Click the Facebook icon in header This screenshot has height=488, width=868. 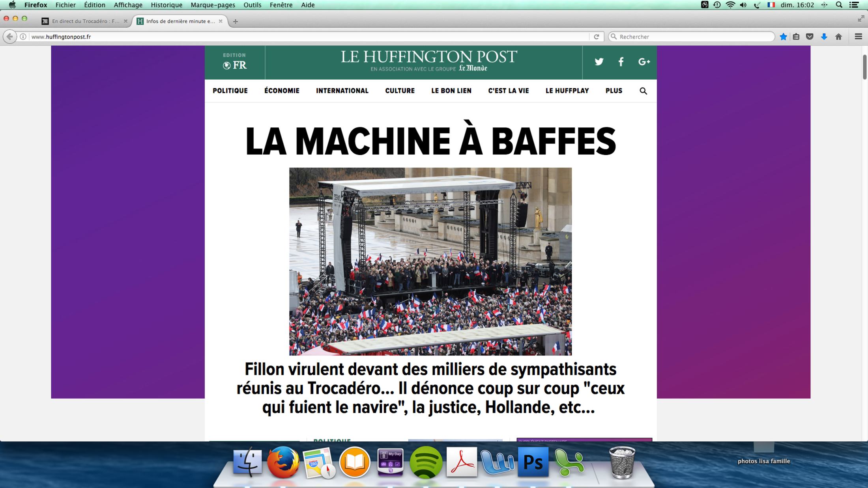coord(621,62)
